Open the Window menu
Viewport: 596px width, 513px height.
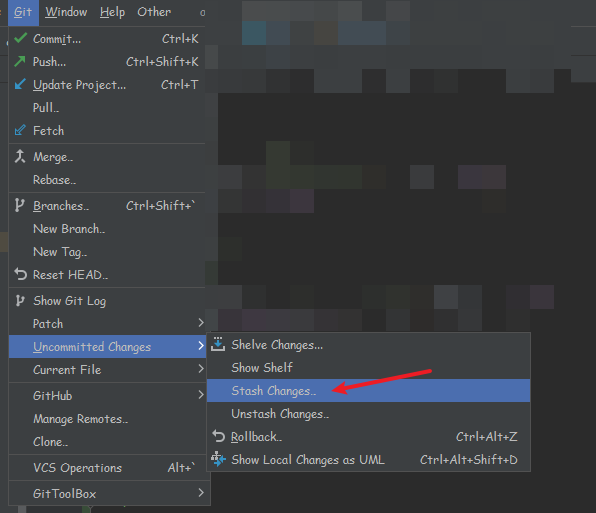66,12
